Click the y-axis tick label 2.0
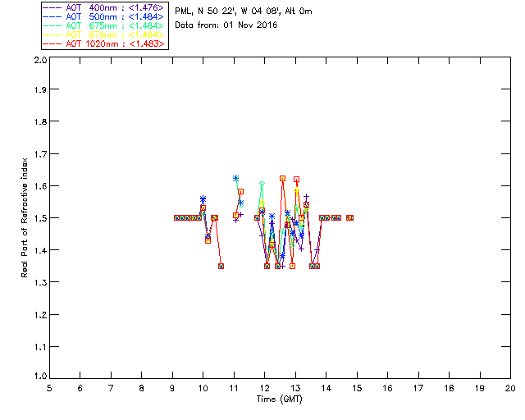 (x=40, y=61)
